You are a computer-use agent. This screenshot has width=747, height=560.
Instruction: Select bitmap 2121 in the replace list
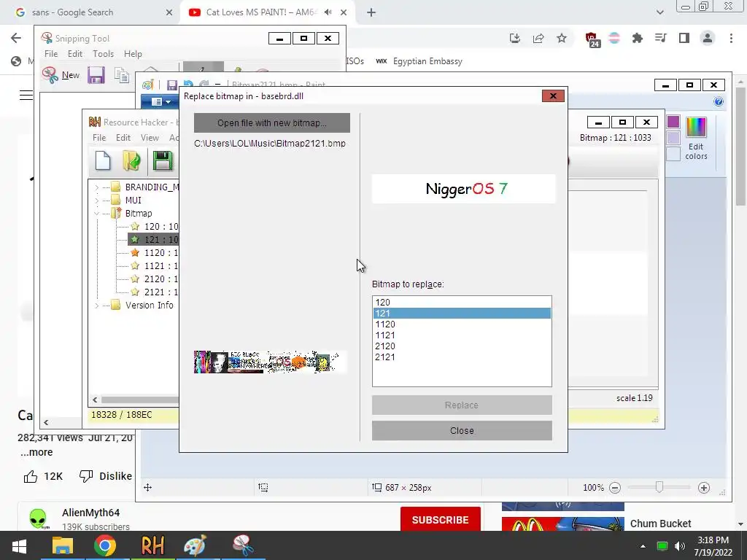[462, 357]
